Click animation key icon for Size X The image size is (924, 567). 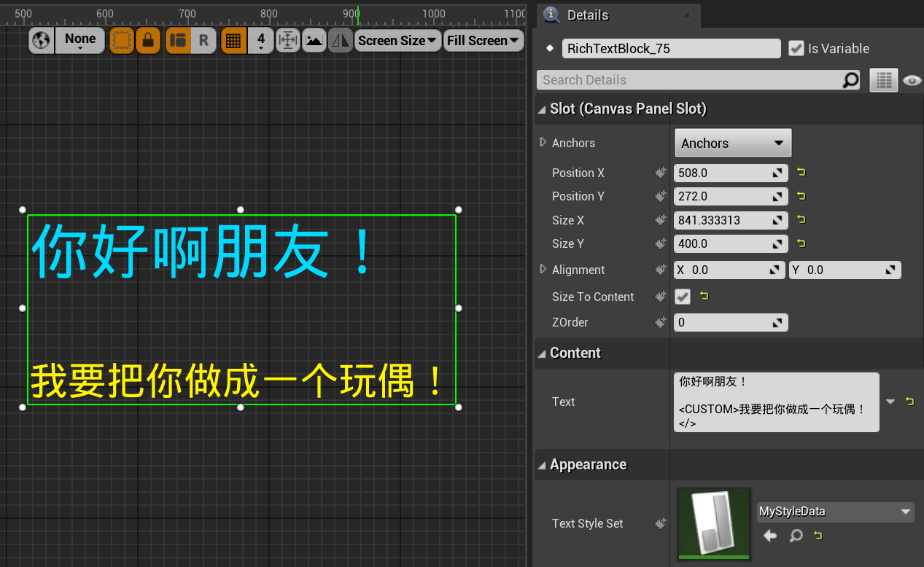[x=661, y=220]
